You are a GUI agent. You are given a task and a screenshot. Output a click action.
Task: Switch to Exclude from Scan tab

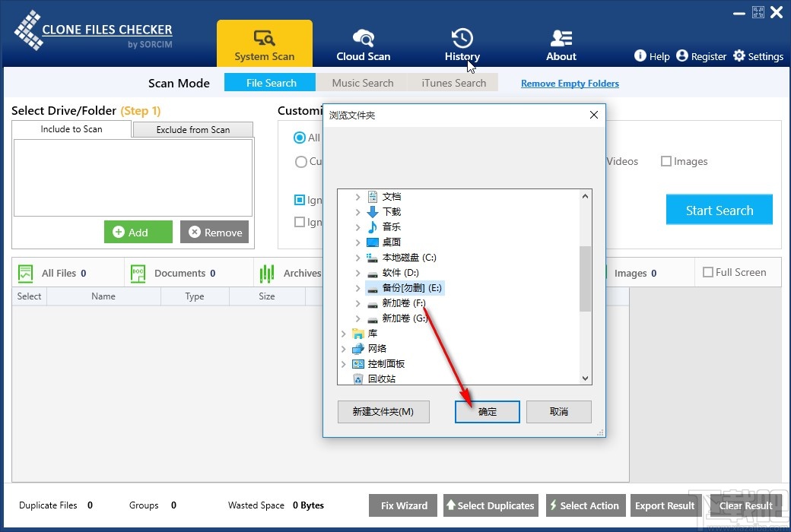(192, 130)
